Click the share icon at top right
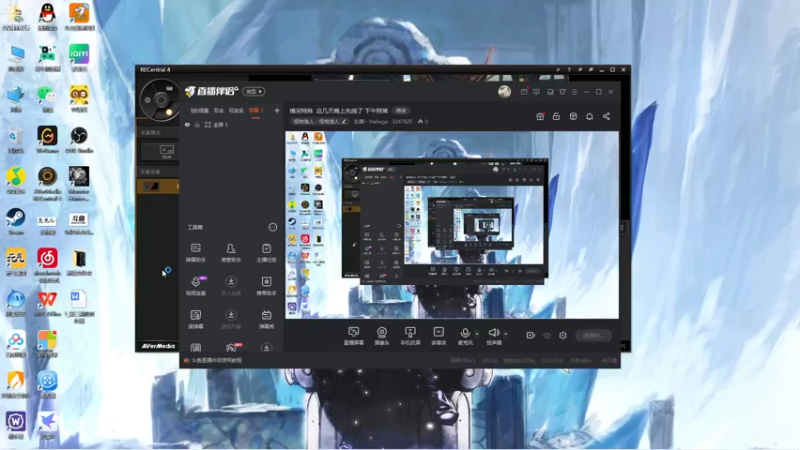This screenshot has width=800, height=450. coord(606,116)
